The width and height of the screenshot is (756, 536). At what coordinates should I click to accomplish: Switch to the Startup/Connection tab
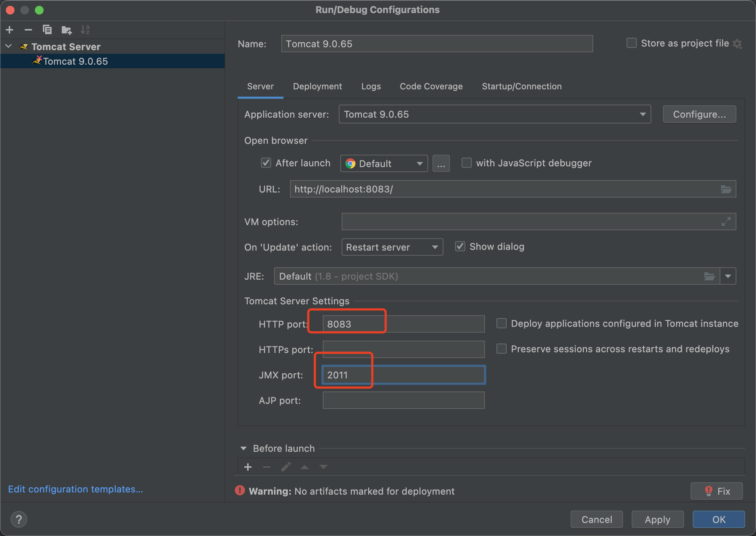coord(522,86)
